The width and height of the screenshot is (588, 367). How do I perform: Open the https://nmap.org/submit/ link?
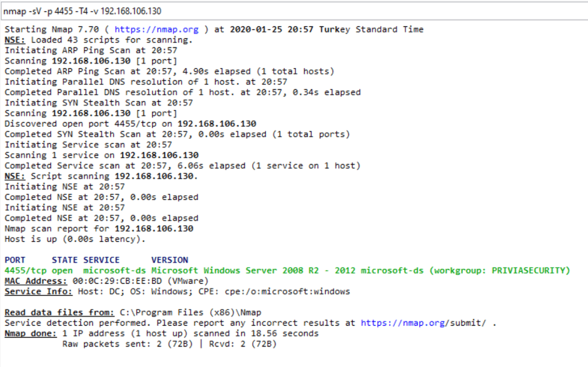(423, 323)
